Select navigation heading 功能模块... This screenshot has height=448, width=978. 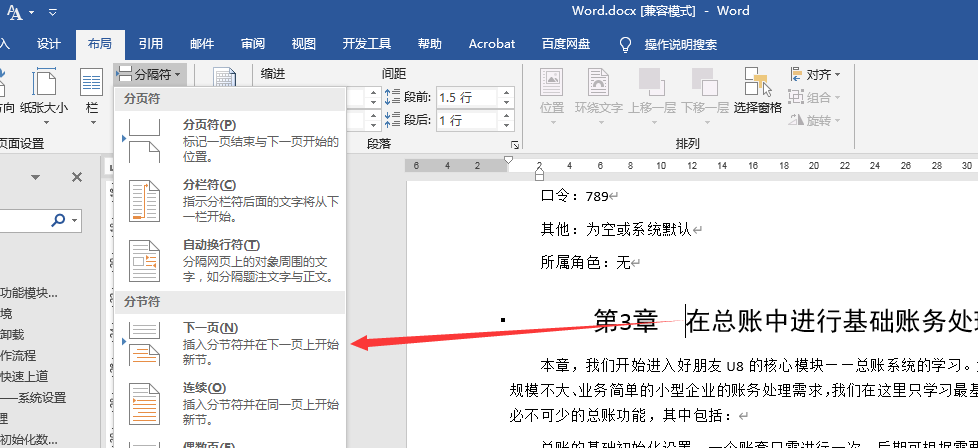pos(29,293)
